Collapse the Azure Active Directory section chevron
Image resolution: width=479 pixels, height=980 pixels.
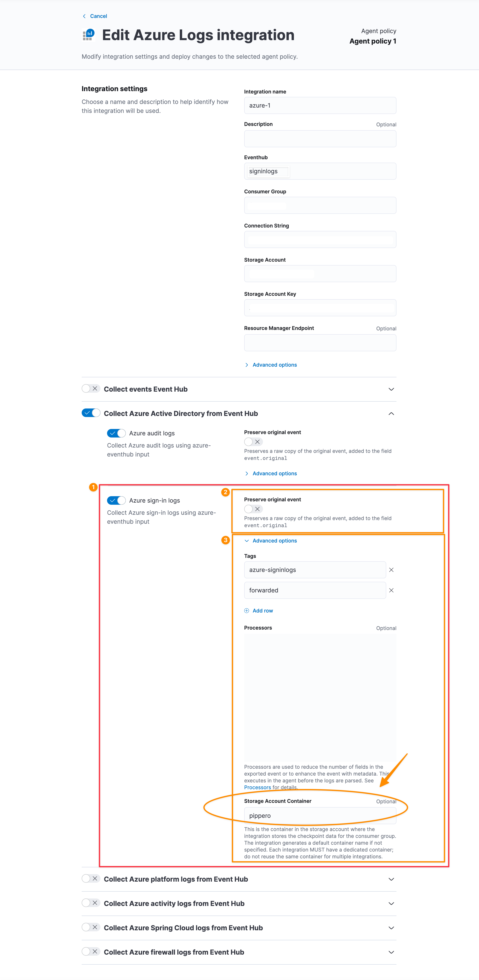click(391, 414)
